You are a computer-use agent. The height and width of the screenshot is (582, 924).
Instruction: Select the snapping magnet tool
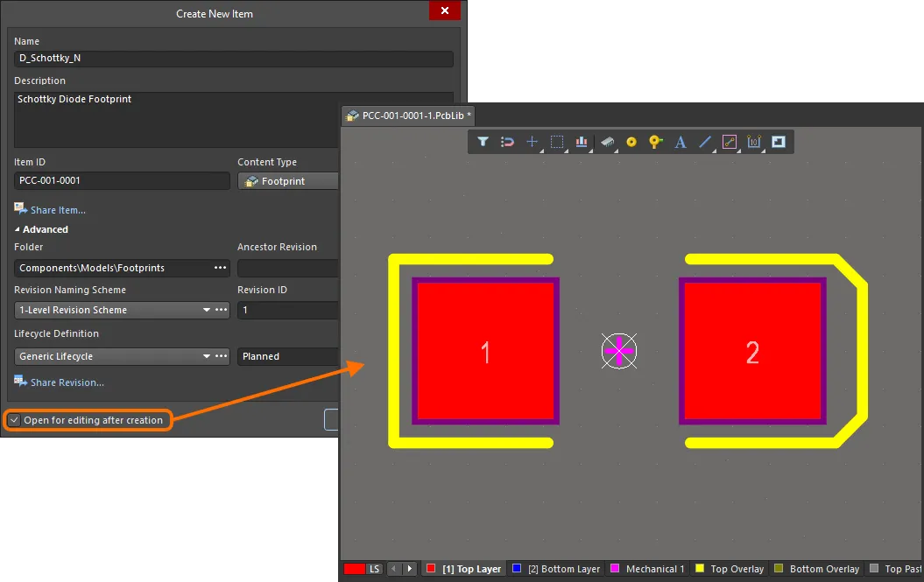click(x=507, y=142)
